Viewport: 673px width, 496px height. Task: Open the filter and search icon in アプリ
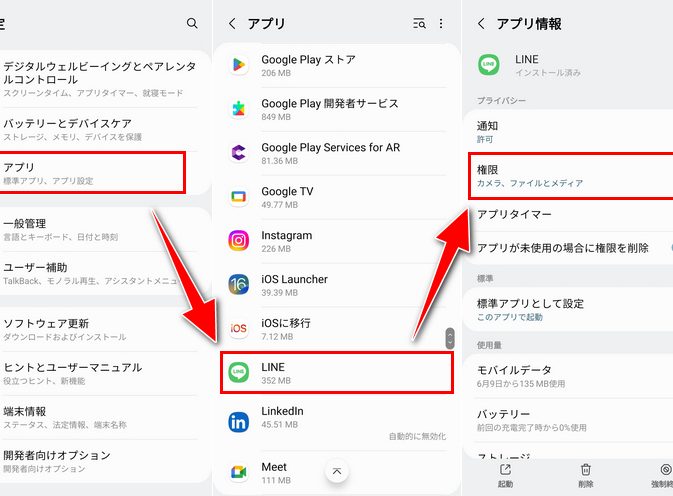[419, 24]
